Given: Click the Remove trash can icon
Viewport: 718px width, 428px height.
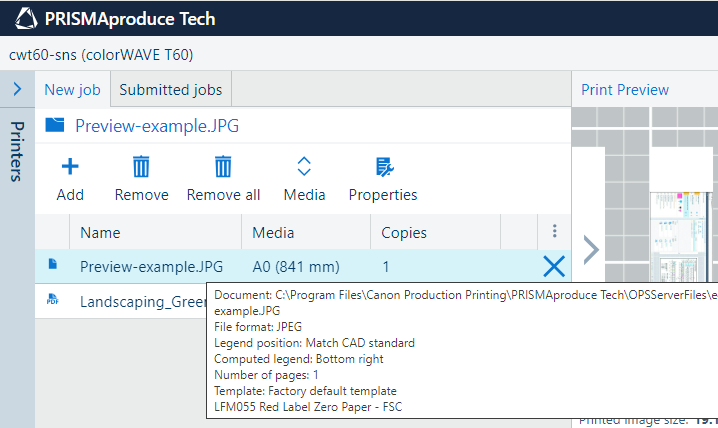Looking at the screenshot, I should [141, 167].
